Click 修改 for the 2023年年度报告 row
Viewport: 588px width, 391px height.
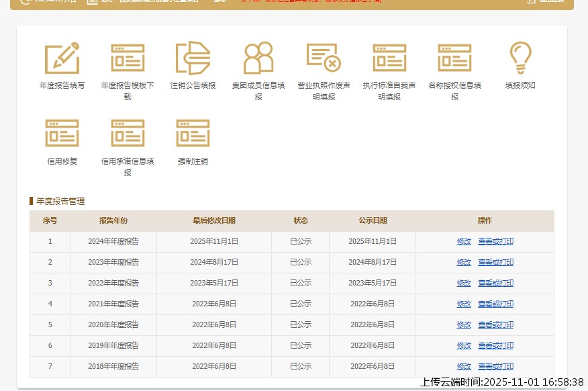[x=464, y=263]
